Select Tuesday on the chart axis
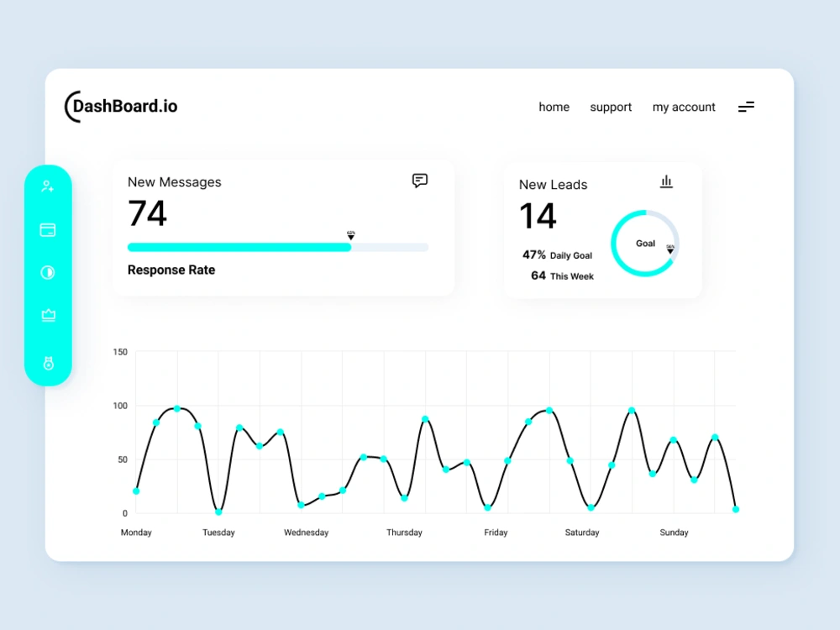 [x=218, y=533]
